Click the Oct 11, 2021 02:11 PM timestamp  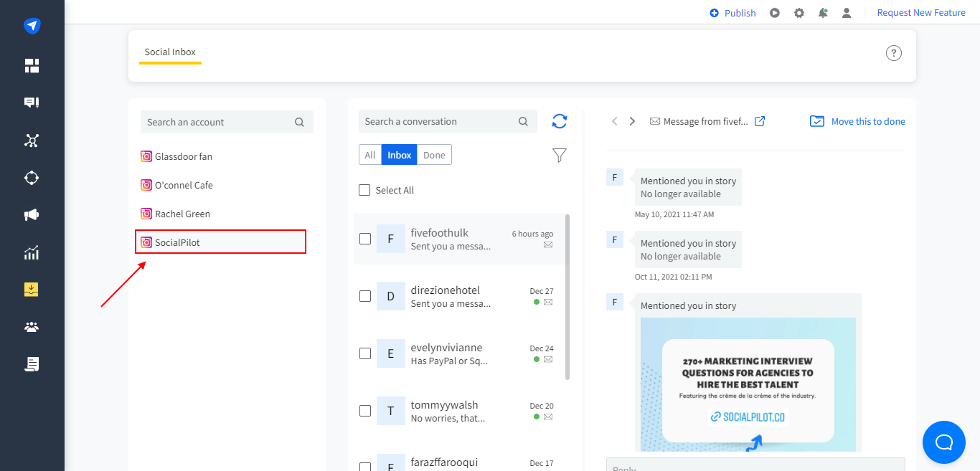tap(674, 277)
